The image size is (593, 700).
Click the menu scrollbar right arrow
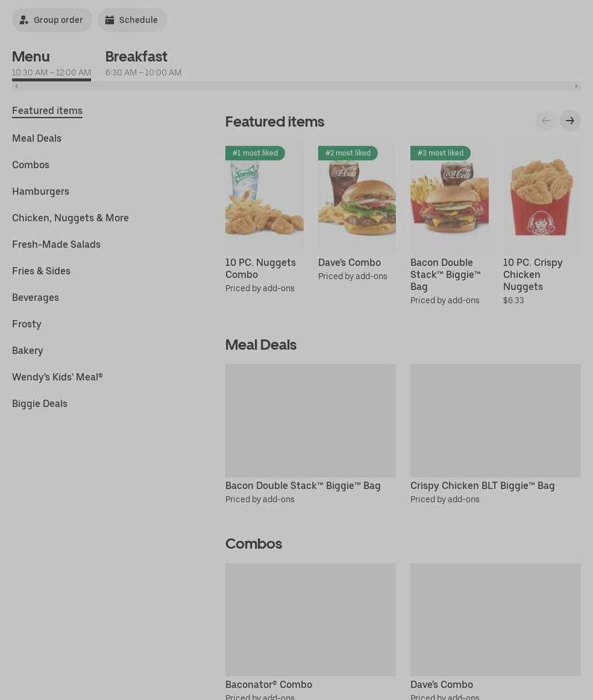(577, 86)
